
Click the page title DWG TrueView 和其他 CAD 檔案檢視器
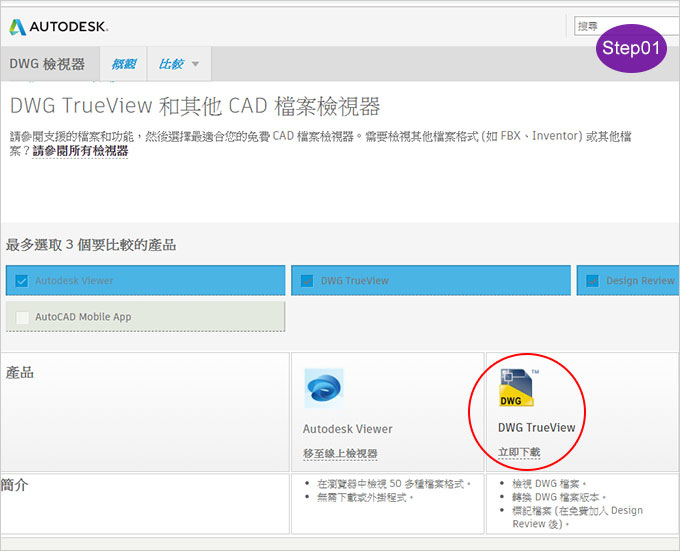[195, 106]
